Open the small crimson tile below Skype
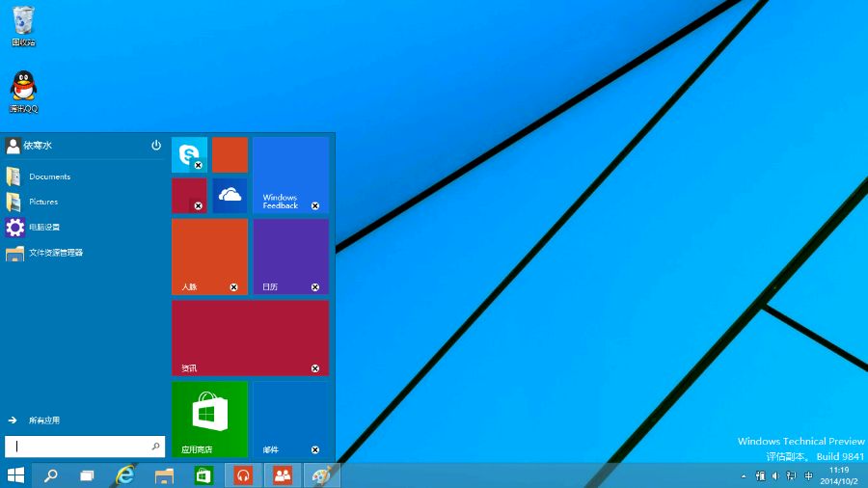The width and height of the screenshot is (868, 488). click(189, 196)
